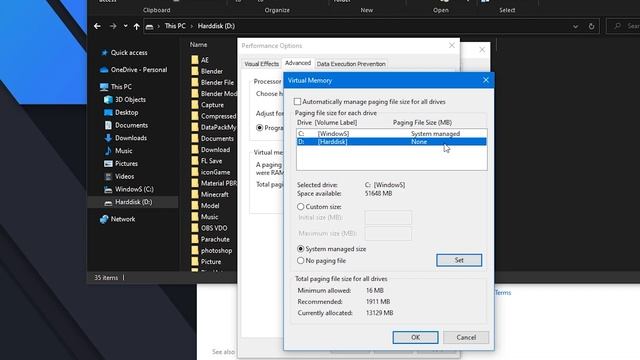Click Harddisk (D:) in the address bar
The height and width of the screenshot is (360, 640).
tap(216, 26)
